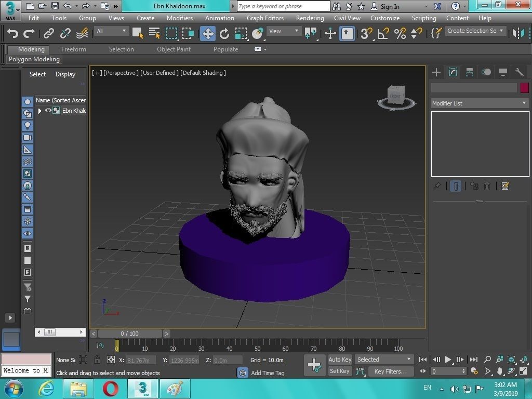
Task: Click Polygon Modeling panel button
Action: tap(34, 59)
